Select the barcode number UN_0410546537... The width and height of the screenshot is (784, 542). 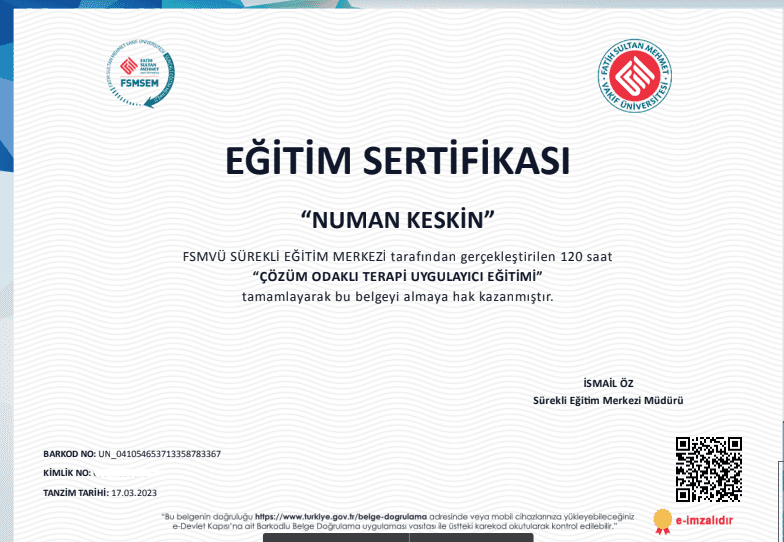(159, 454)
